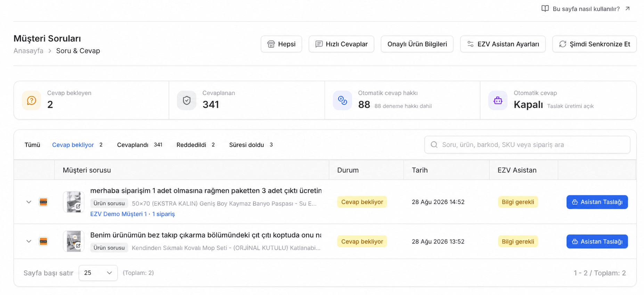Screen dimensions: 644x295
Task: Show the Reddedildi tab
Action: [x=196, y=145]
